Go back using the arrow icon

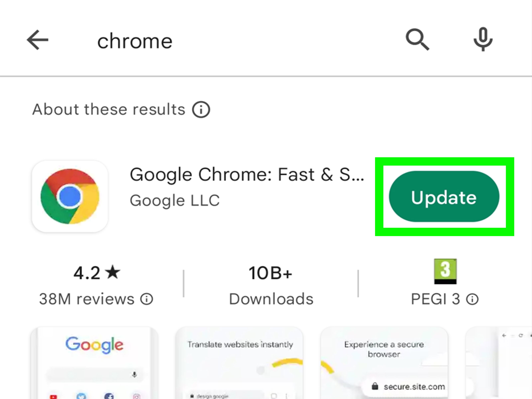pyautogui.click(x=38, y=40)
